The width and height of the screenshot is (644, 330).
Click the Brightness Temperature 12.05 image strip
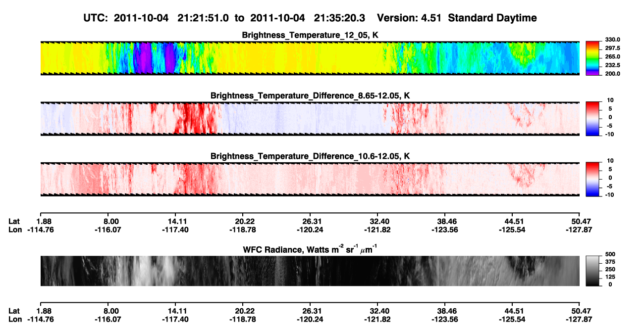coord(310,58)
